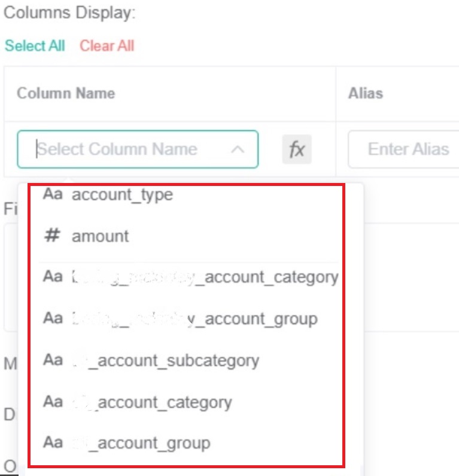Viewport: 459px width, 476px height.
Task: Click Aa icon of the long-prefixed account_group option
Action: pyautogui.click(x=53, y=319)
